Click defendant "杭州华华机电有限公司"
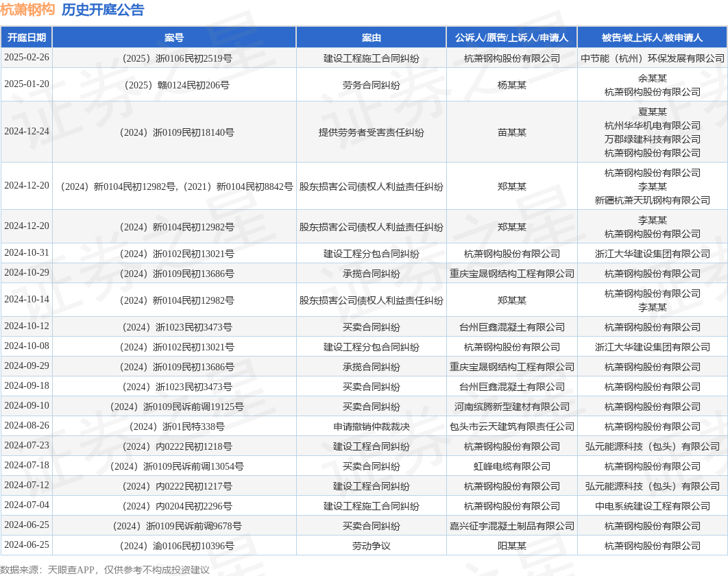This screenshot has height=576, width=728. (x=653, y=125)
